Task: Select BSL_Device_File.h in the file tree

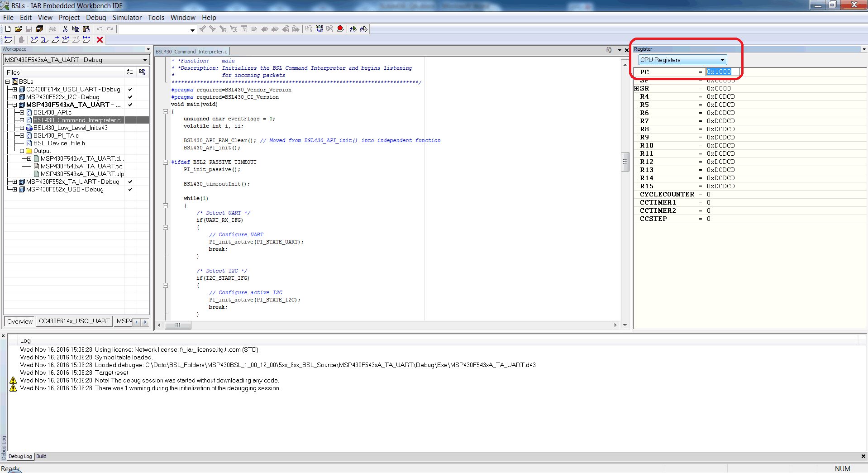Action: 59,143
